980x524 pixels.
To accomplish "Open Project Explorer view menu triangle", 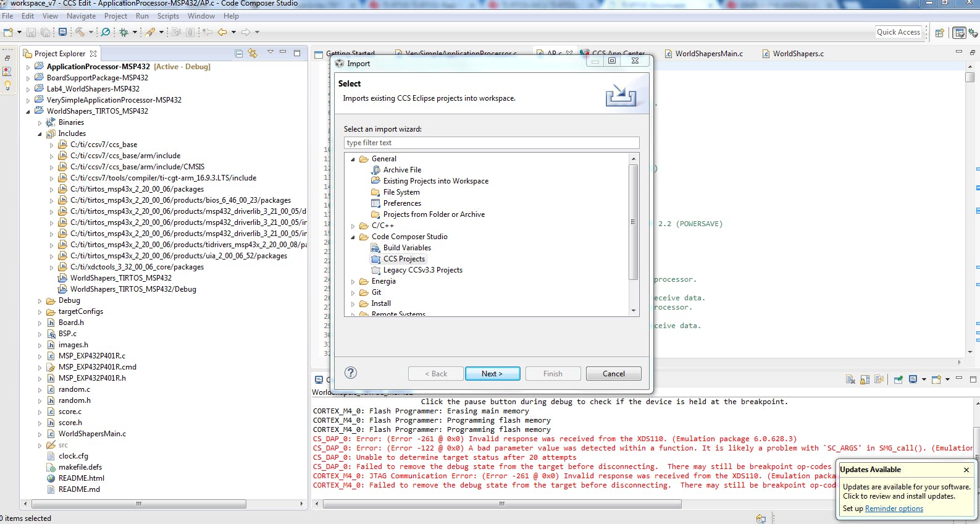I will click(x=270, y=53).
